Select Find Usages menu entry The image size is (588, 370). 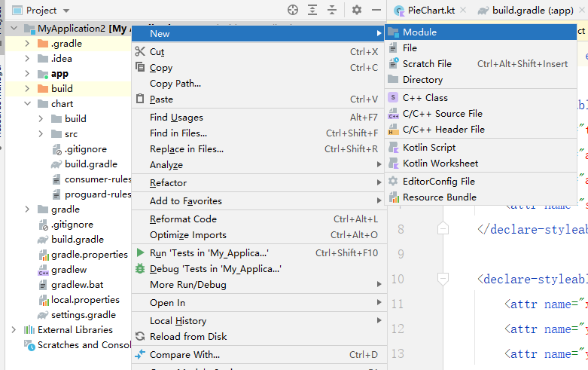pos(258,118)
